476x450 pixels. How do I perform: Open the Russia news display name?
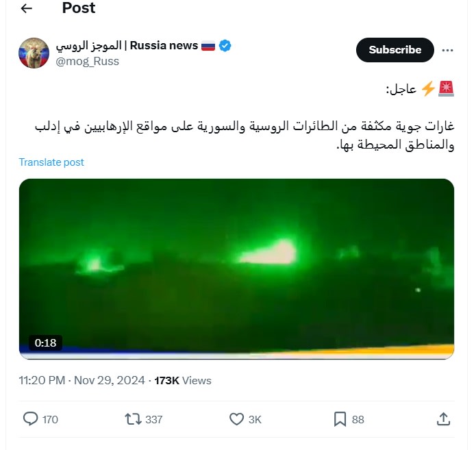click(x=127, y=45)
